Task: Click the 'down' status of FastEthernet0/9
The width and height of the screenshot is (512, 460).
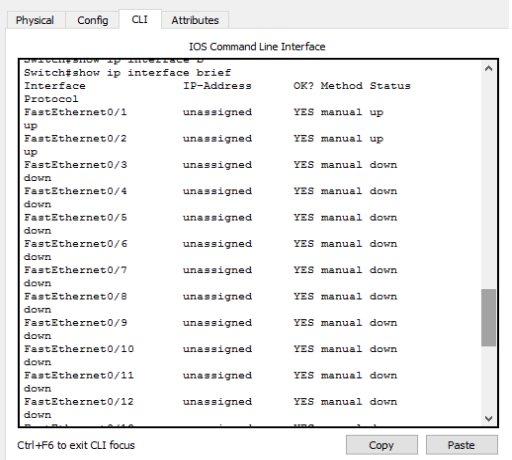Action: 383,323
